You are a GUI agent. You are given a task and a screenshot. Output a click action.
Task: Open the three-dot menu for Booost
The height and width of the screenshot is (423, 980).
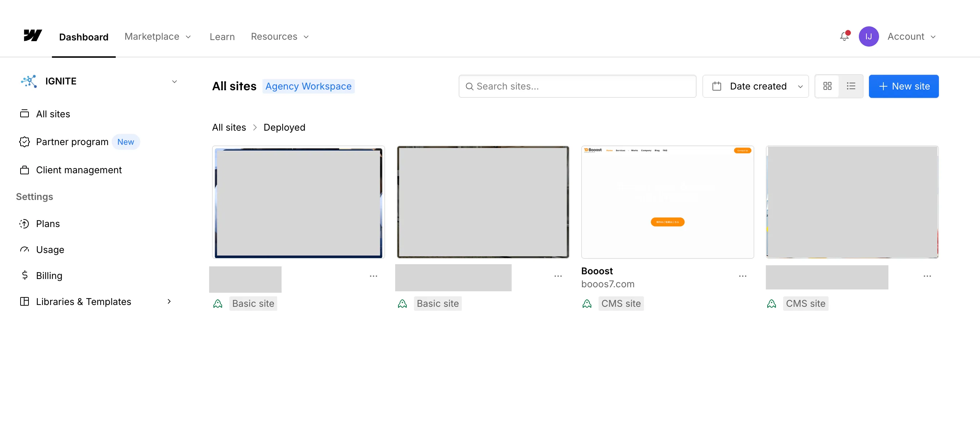point(743,276)
